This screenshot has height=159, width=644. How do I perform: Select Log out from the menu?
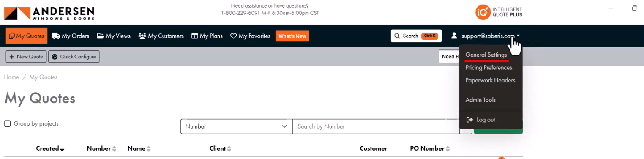480,120
